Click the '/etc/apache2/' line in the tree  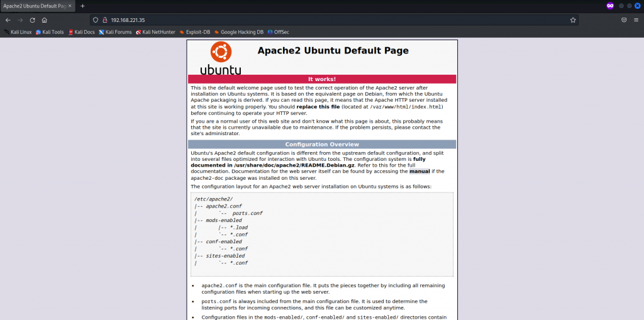(x=214, y=199)
